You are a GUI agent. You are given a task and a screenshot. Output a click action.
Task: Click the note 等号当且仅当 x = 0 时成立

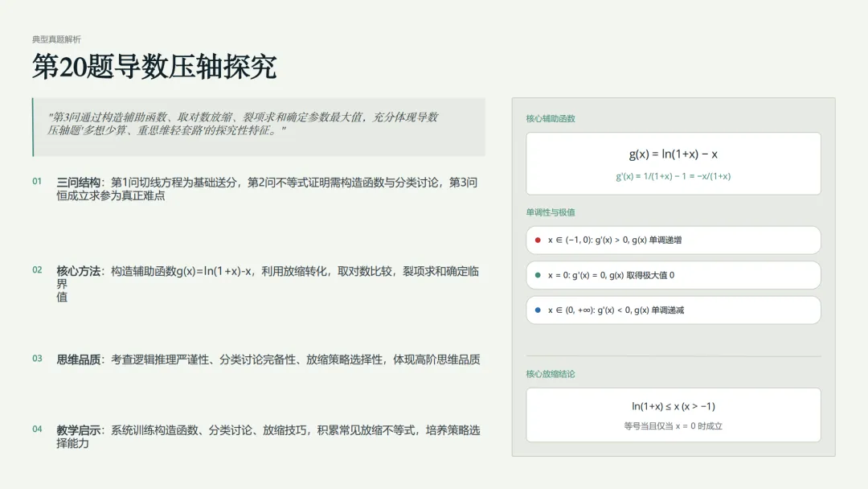click(x=674, y=426)
